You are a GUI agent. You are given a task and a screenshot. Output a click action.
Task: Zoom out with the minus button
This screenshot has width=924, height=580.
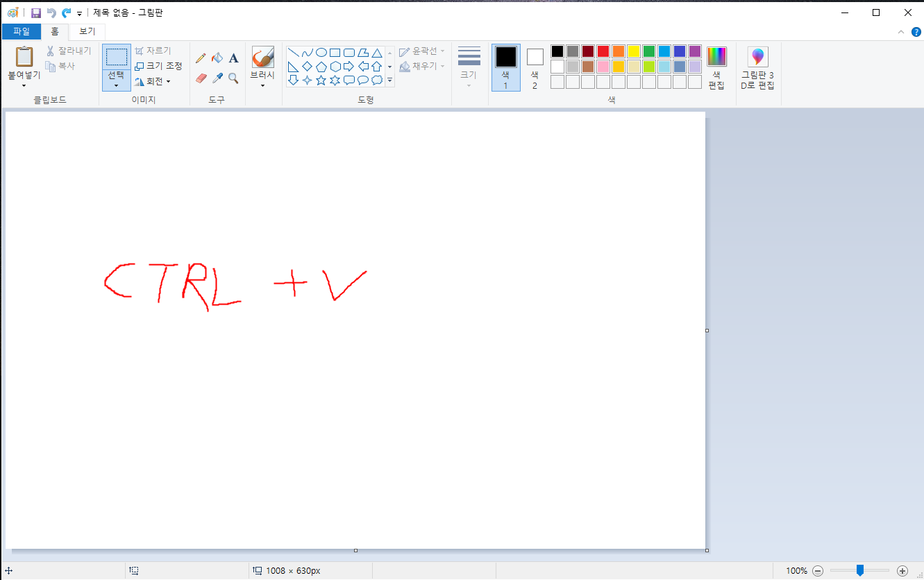[818, 571]
